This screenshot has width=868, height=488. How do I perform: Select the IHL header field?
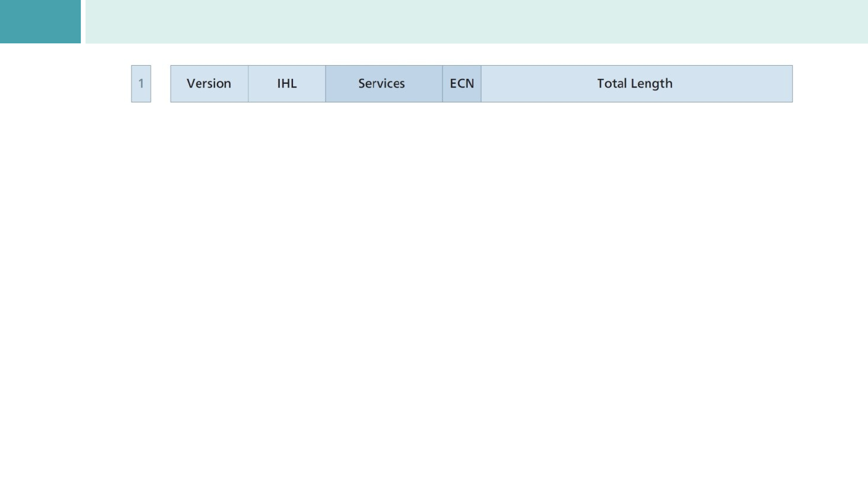tap(287, 84)
